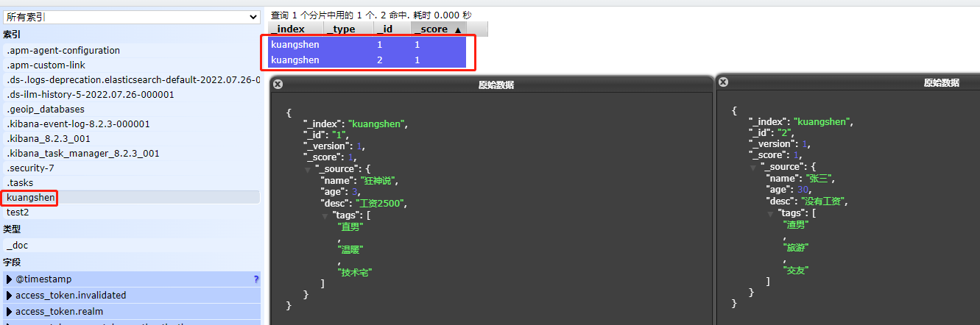Select the .kibana-event-log-8.2.3-000001 index
Screen dimensions: 980x325
pos(131,124)
